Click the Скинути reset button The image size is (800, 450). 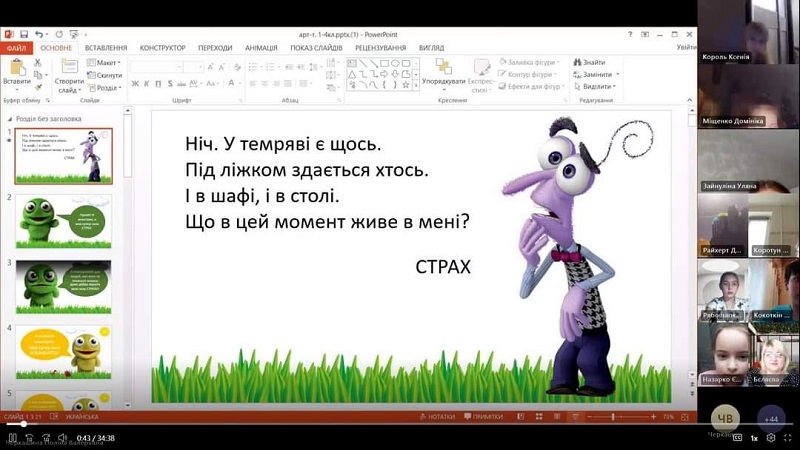(104, 75)
